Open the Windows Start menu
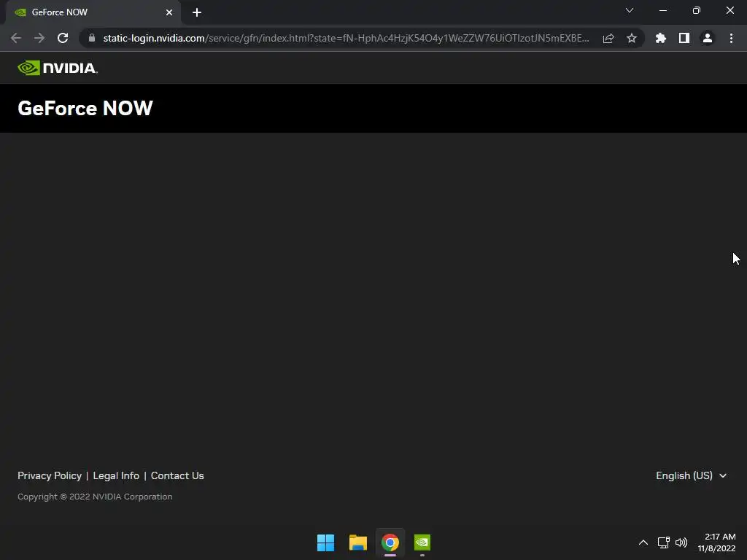The width and height of the screenshot is (747, 560). click(326, 542)
